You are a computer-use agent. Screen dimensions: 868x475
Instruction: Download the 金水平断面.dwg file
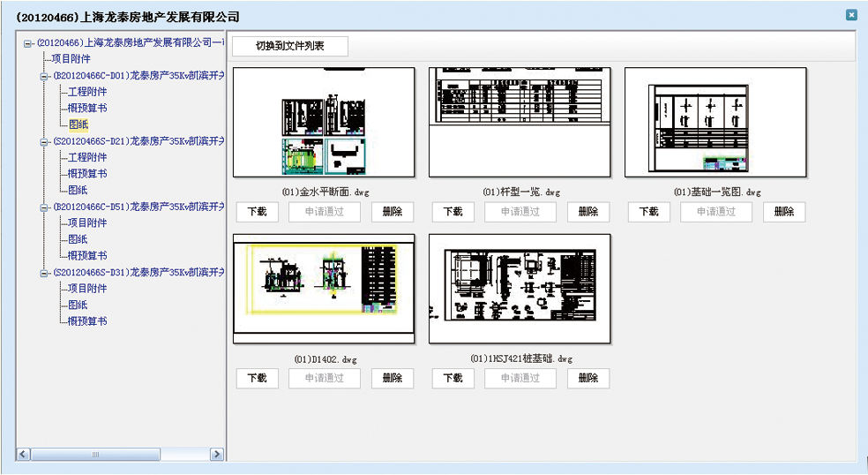(x=257, y=212)
